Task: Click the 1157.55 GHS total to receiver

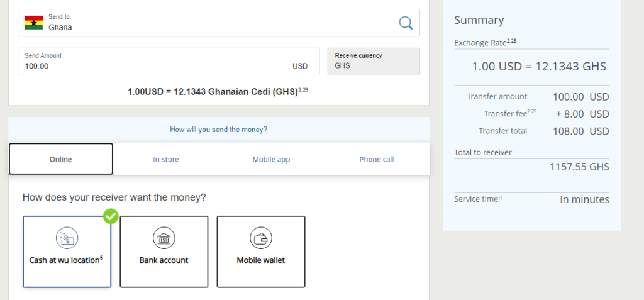Action: [579, 167]
